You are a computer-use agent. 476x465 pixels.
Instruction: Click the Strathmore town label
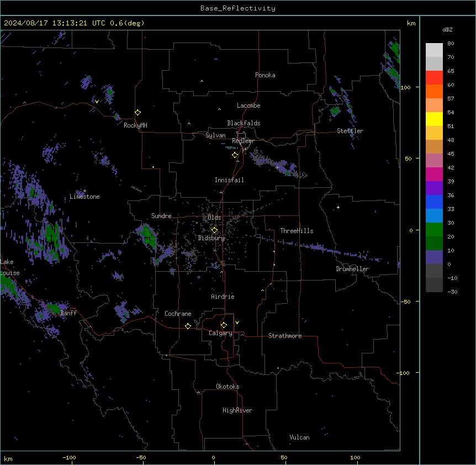tap(285, 336)
